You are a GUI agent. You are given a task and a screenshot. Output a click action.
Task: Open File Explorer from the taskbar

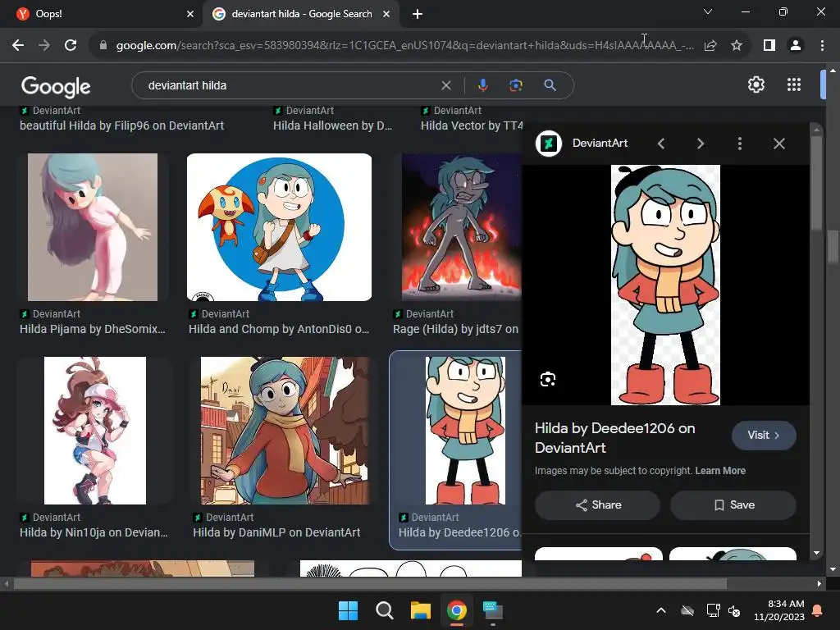pos(421,610)
